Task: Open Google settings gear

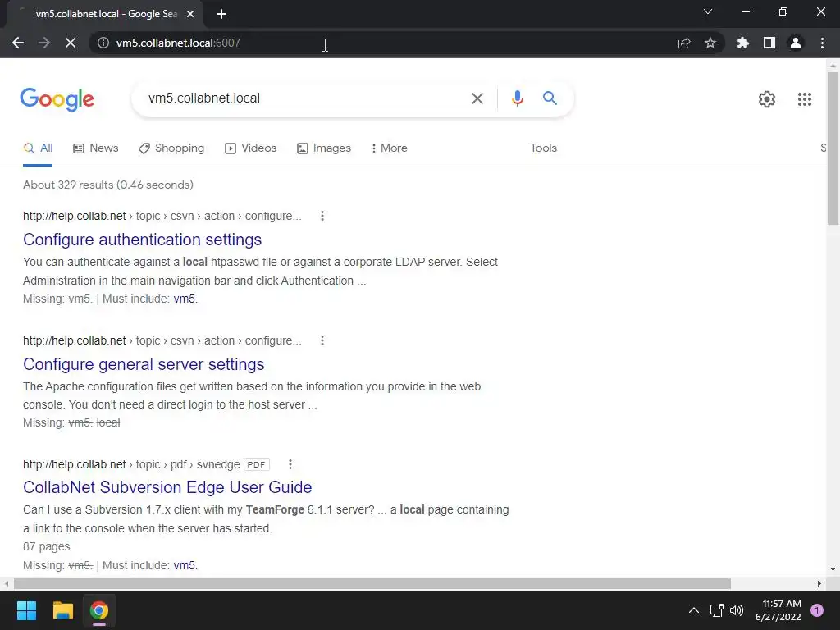Action: click(767, 99)
